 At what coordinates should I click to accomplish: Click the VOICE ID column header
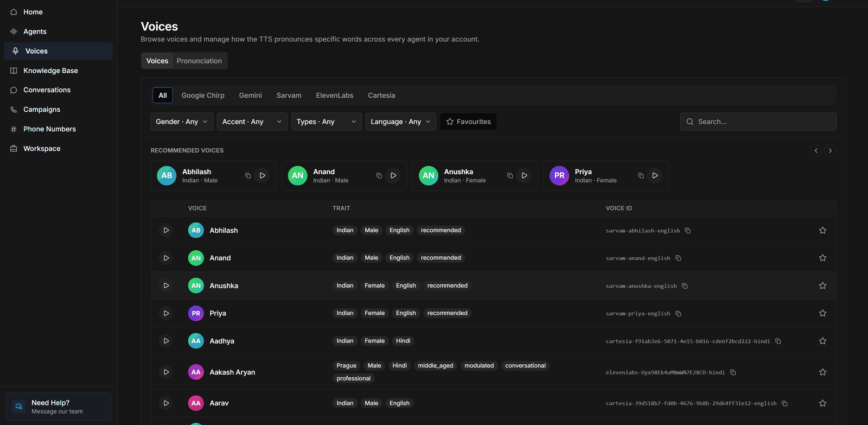619,208
